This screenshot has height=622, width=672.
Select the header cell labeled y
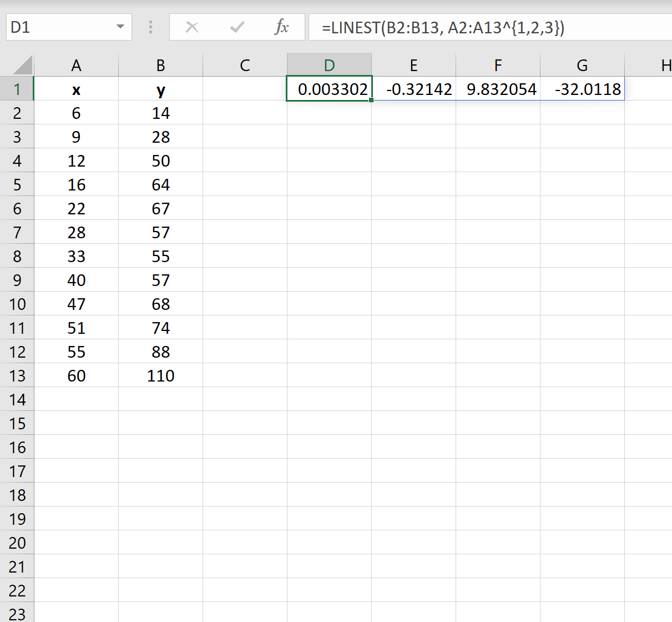click(160, 89)
